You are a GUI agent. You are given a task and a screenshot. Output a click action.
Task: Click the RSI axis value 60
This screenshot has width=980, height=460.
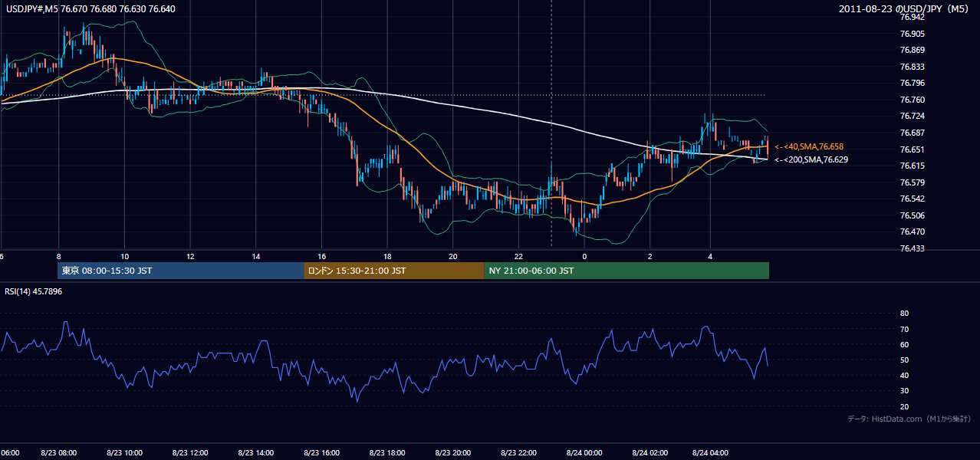904,344
